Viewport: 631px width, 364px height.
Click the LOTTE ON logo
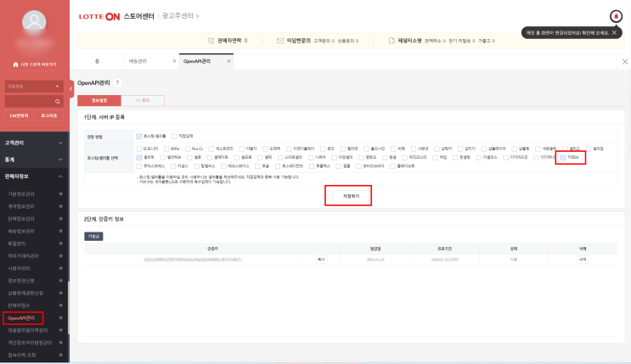pyautogui.click(x=99, y=16)
